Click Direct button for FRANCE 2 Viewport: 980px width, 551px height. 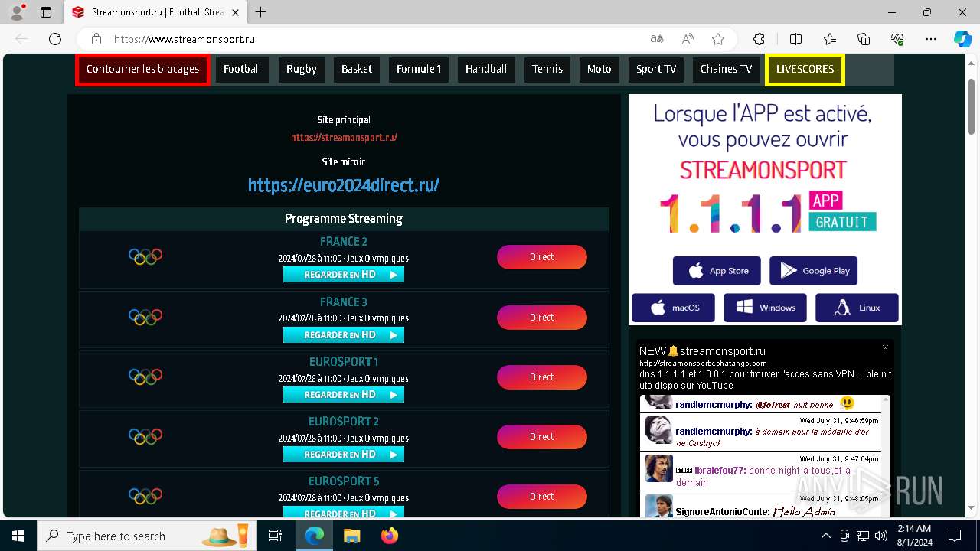[x=542, y=257]
